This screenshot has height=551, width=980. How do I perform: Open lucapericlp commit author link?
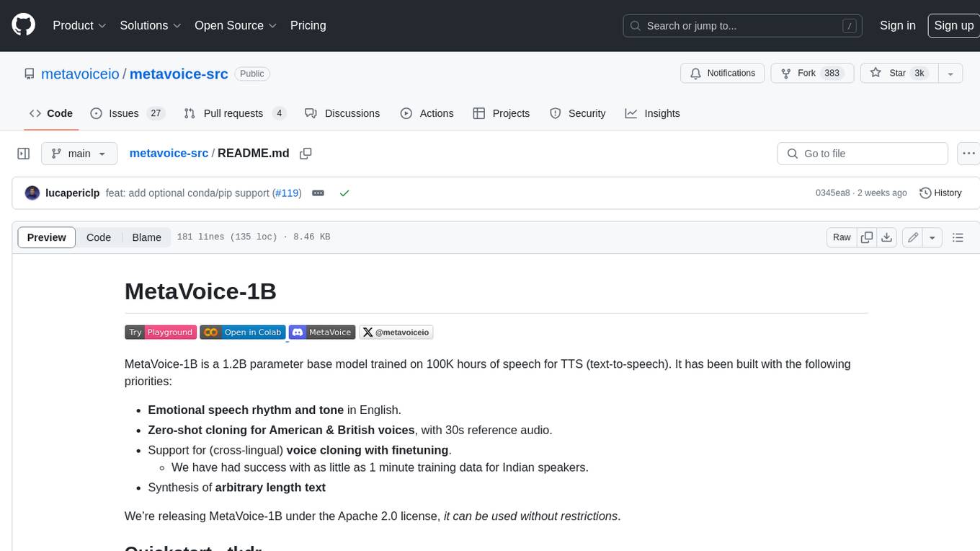click(x=73, y=193)
